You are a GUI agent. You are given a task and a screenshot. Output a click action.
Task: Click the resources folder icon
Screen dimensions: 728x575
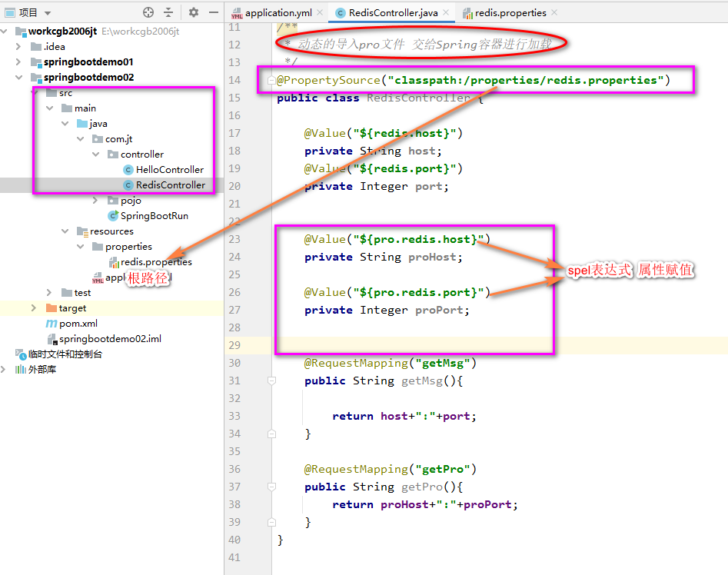point(82,231)
